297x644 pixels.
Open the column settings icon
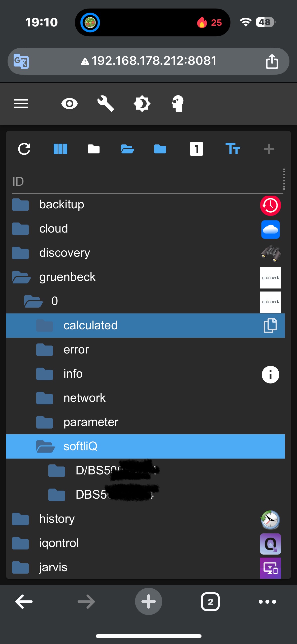pyautogui.click(x=60, y=149)
